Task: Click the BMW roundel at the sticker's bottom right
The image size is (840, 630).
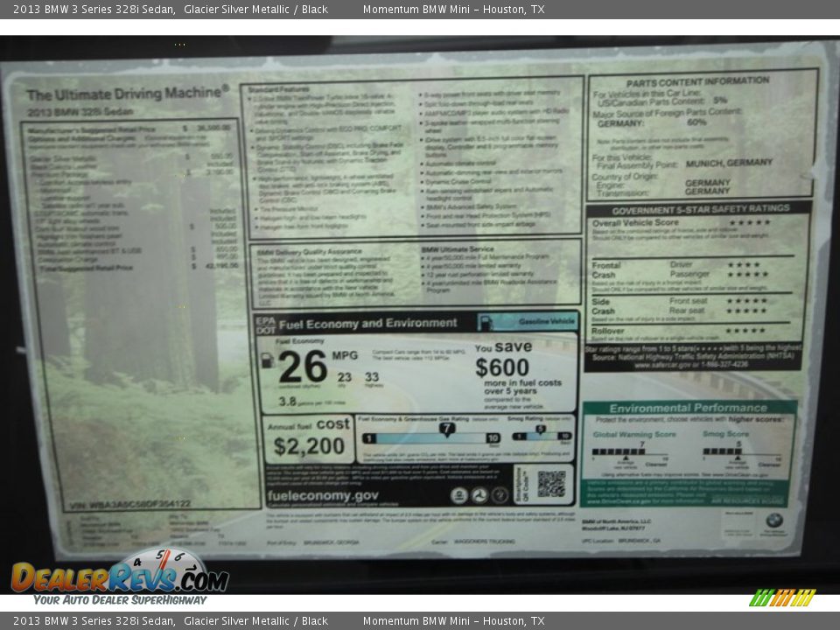Action: [774, 521]
